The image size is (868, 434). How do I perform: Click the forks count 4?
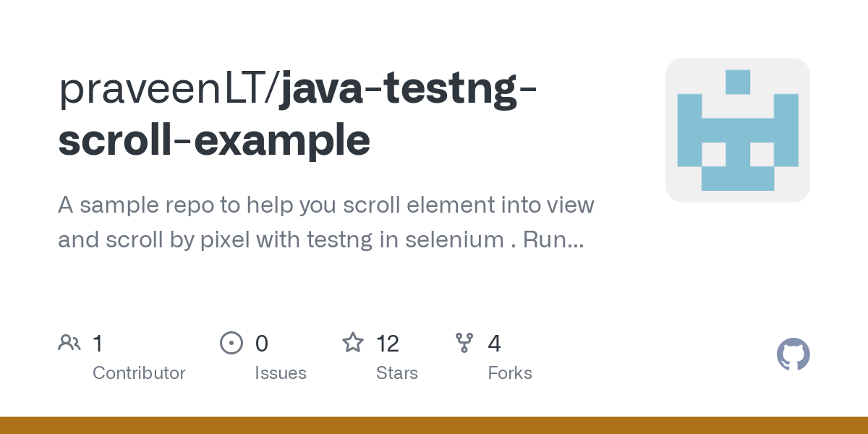pyautogui.click(x=495, y=343)
